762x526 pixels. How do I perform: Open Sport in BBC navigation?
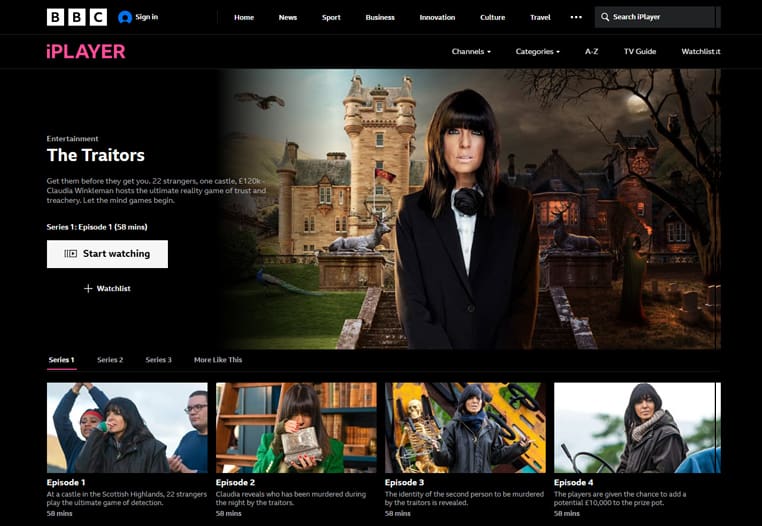point(331,18)
